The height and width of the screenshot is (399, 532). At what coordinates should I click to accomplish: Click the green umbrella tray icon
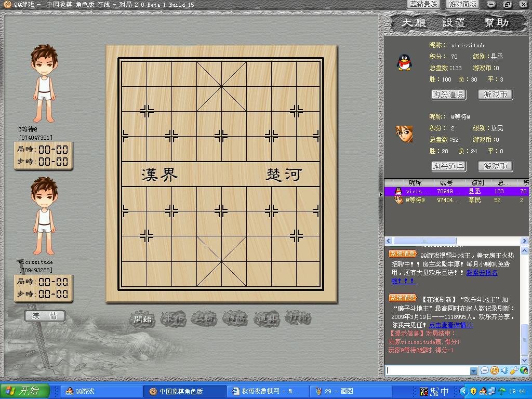(501, 391)
